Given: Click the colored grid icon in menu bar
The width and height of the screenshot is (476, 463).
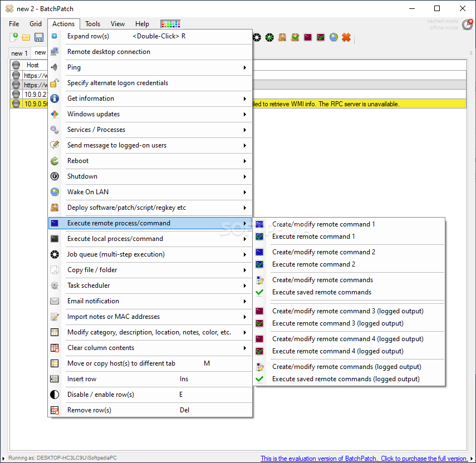Looking at the screenshot, I should tap(170, 24).
